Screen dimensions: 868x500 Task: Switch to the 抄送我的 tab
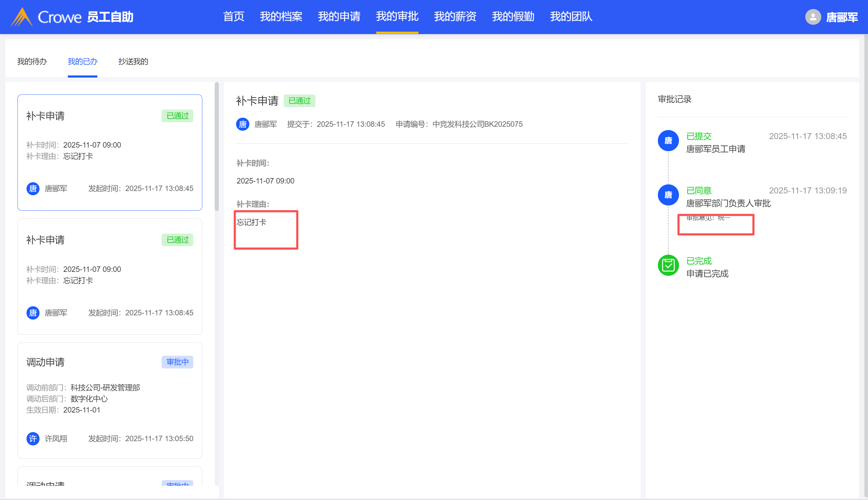coord(133,62)
